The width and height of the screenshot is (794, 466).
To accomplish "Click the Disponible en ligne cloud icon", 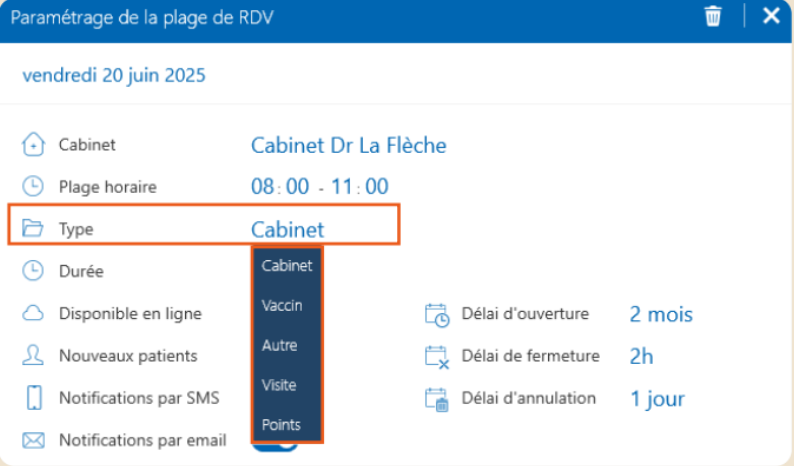I will (33, 313).
